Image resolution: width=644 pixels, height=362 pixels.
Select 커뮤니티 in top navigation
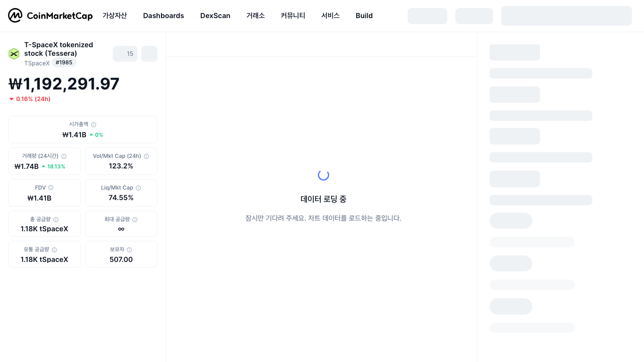(293, 16)
